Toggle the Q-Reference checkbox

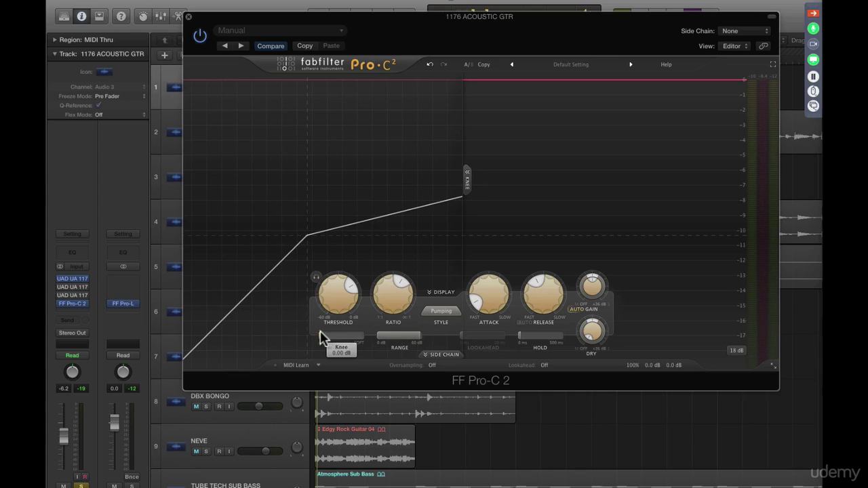[98, 106]
